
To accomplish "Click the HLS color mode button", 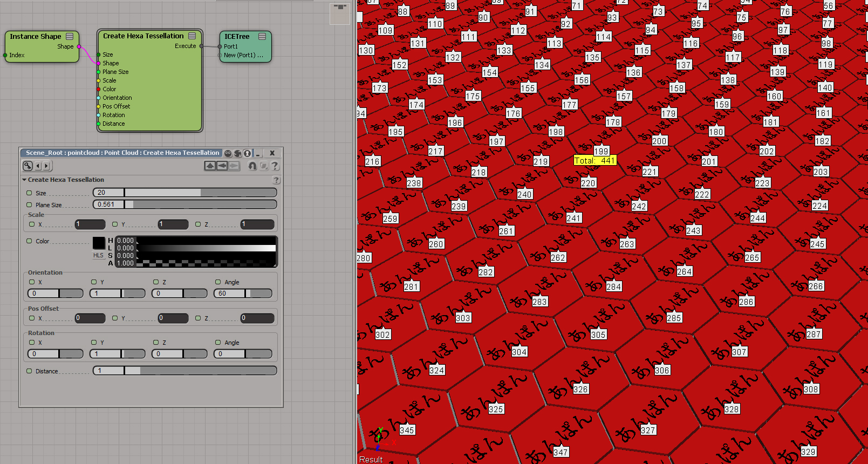I will click(98, 255).
